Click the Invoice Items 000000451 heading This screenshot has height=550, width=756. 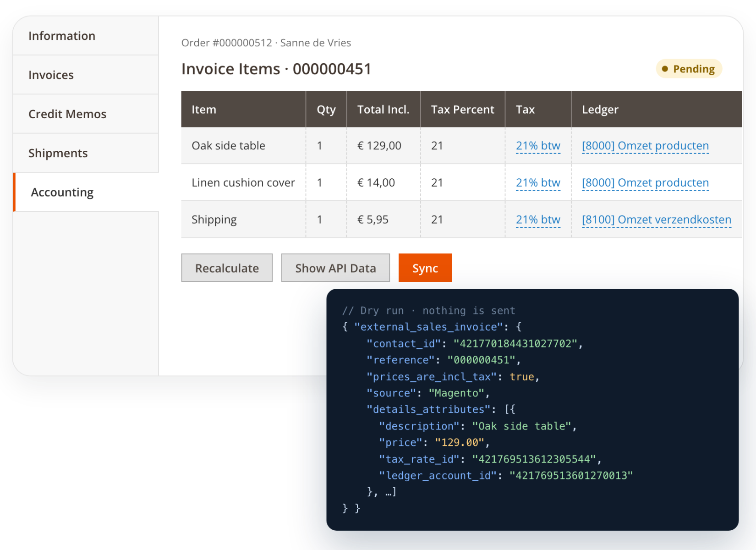point(276,69)
